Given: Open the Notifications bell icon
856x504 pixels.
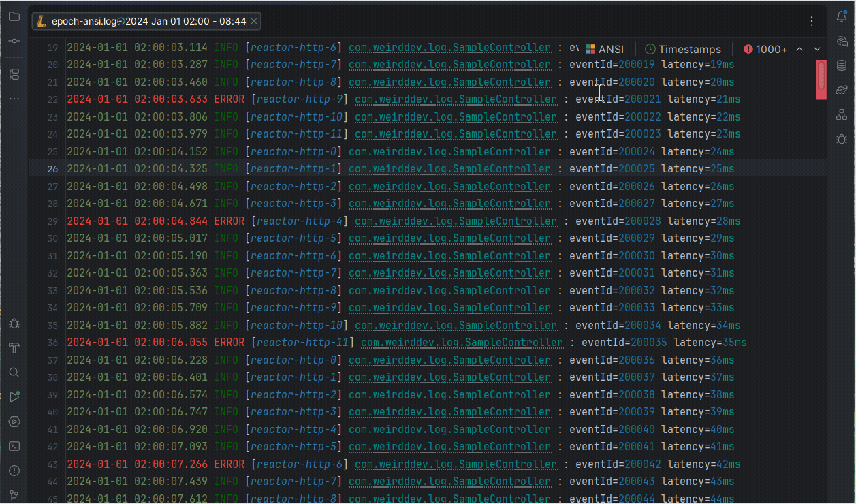Looking at the screenshot, I should point(842,16).
